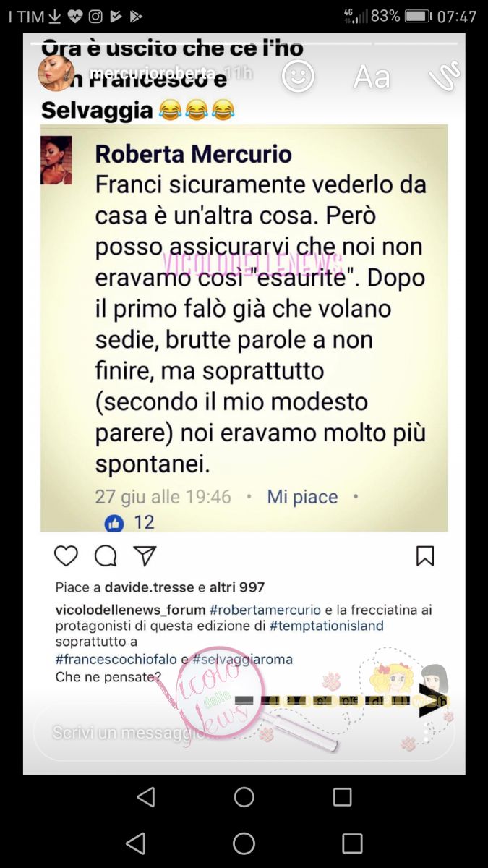Viewport: 488px width, 868px height.
Task: Open the #francescochiofalo hashtag
Action: (117, 659)
